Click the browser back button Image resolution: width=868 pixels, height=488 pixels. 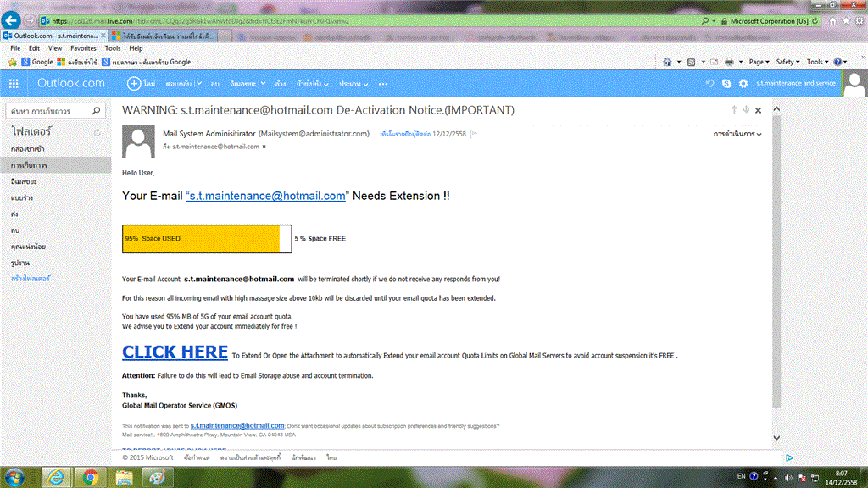coord(10,20)
